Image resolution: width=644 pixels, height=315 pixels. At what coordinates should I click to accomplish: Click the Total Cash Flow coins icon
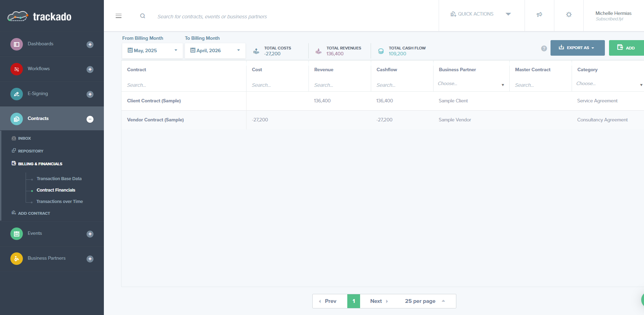click(381, 51)
